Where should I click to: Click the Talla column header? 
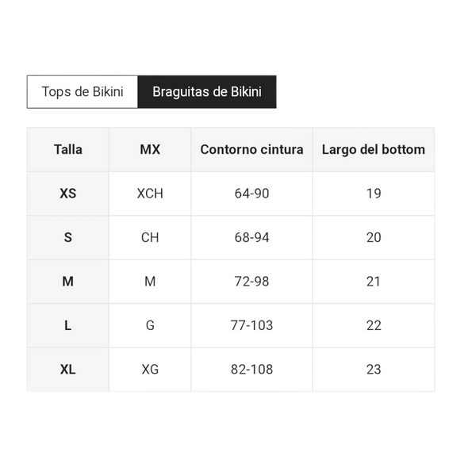click(x=68, y=150)
